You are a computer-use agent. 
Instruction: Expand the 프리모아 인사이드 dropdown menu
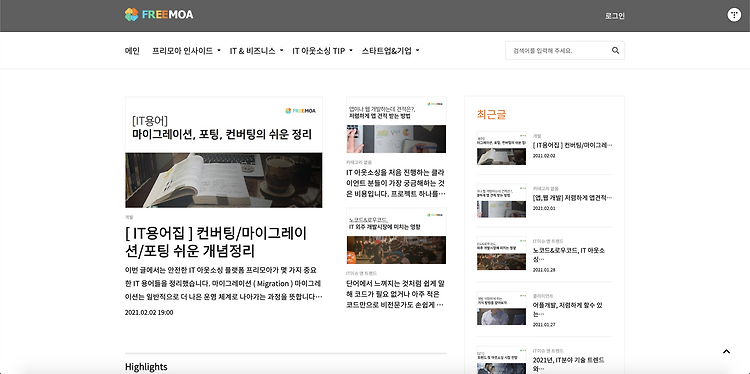click(x=187, y=51)
